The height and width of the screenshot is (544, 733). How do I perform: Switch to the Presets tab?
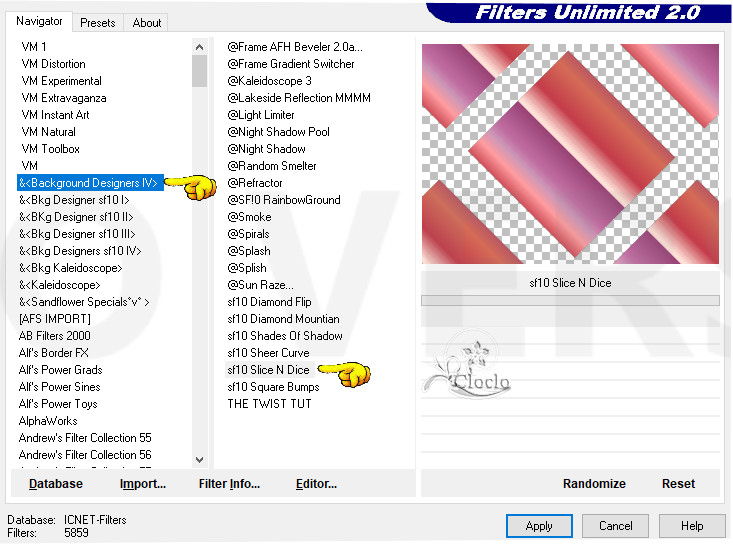pos(98,22)
